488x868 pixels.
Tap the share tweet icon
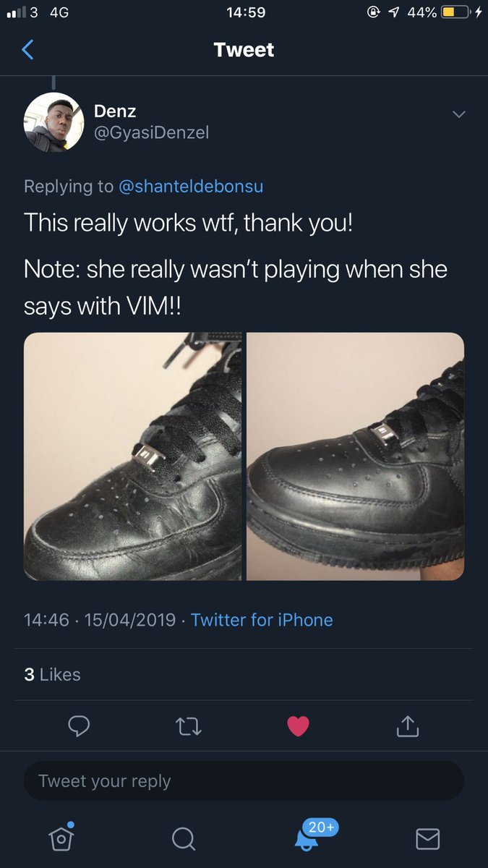(407, 726)
